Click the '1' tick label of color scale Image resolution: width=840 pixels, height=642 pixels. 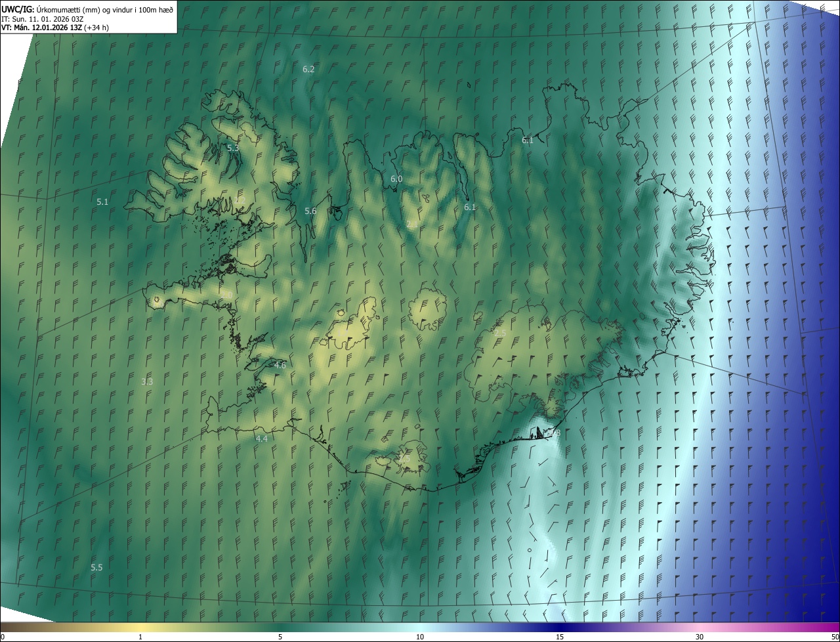click(140, 637)
